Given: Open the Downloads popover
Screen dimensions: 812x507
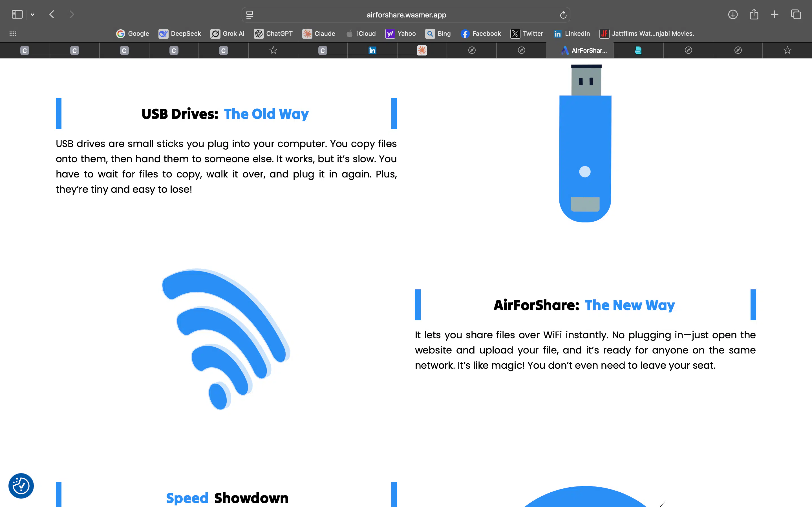Looking at the screenshot, I should (733, 14).
